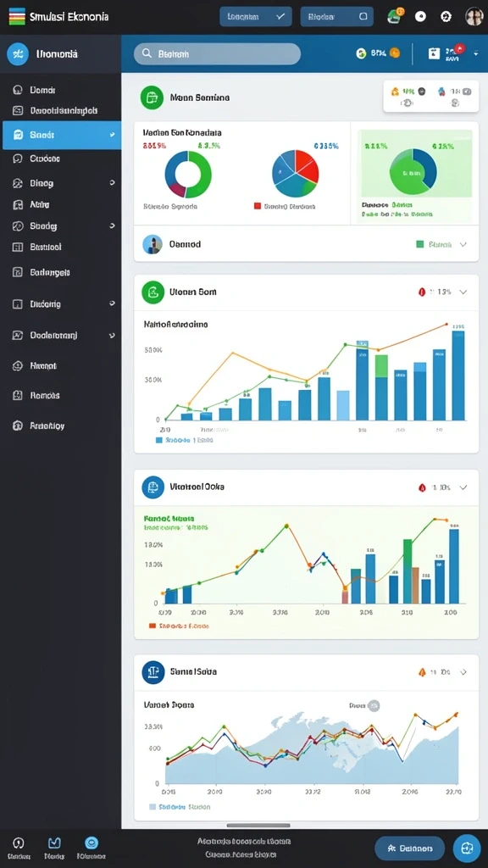Click the blue Vitonel Ooka section icon
488x868 pixels.
point(152,487)
